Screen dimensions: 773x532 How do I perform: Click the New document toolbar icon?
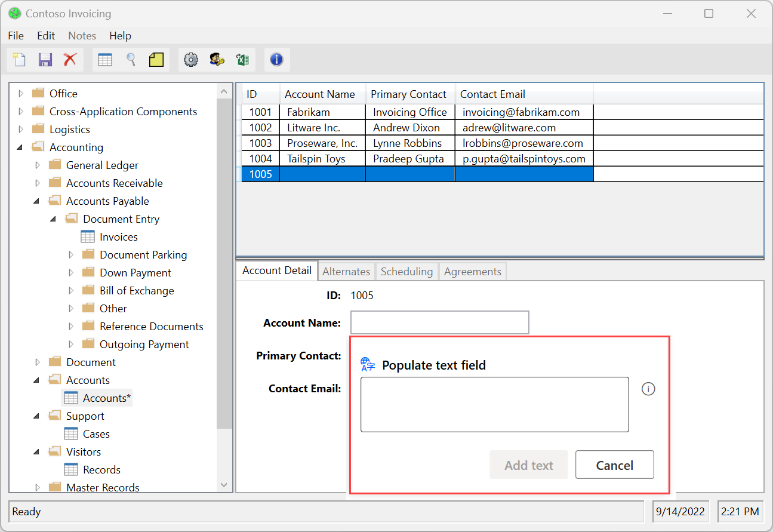[x=20, y=60]
